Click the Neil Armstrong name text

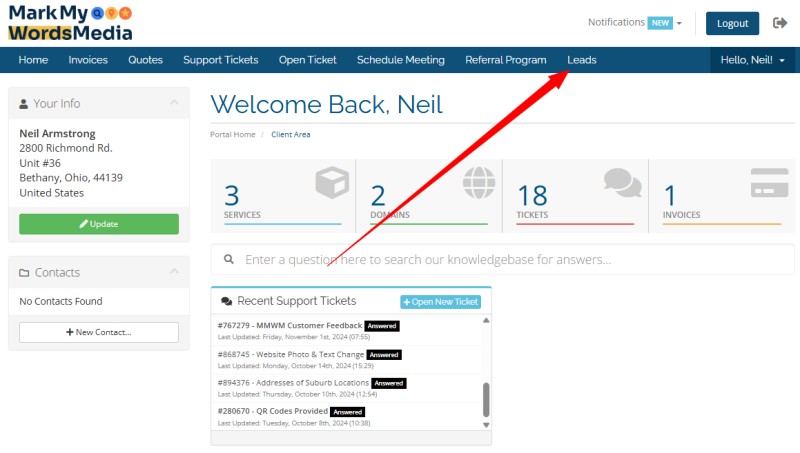[x=57, y=133]
